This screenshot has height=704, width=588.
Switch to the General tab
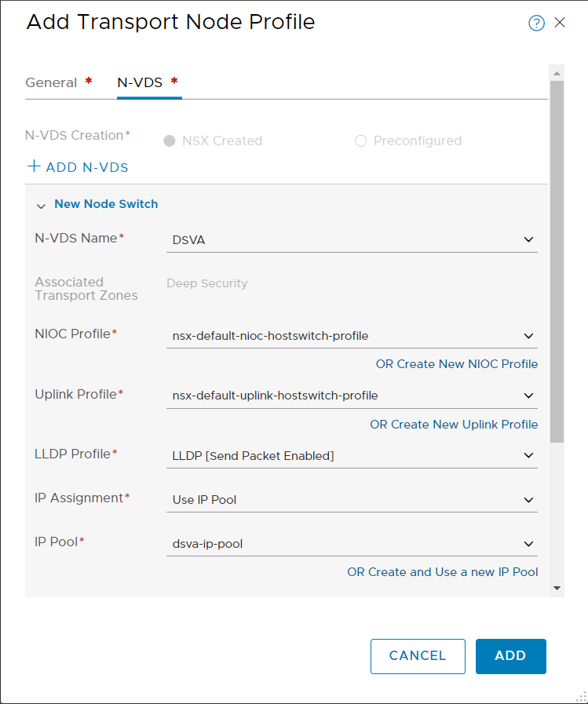tap(51, 82)
